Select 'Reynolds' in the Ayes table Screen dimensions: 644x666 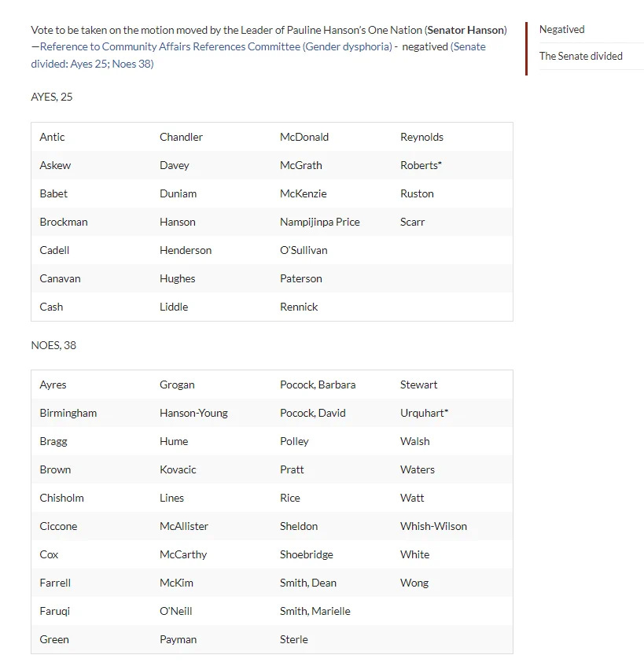[x=421, y=137]
